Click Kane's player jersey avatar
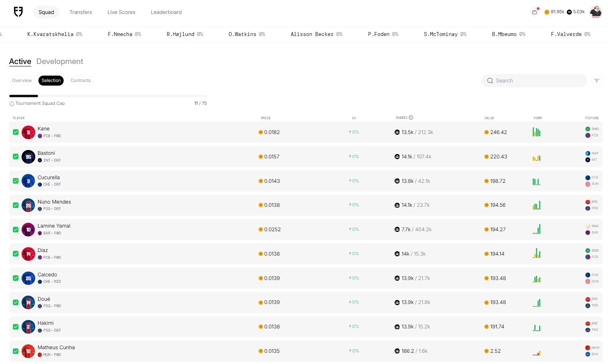 coord(28,132)
